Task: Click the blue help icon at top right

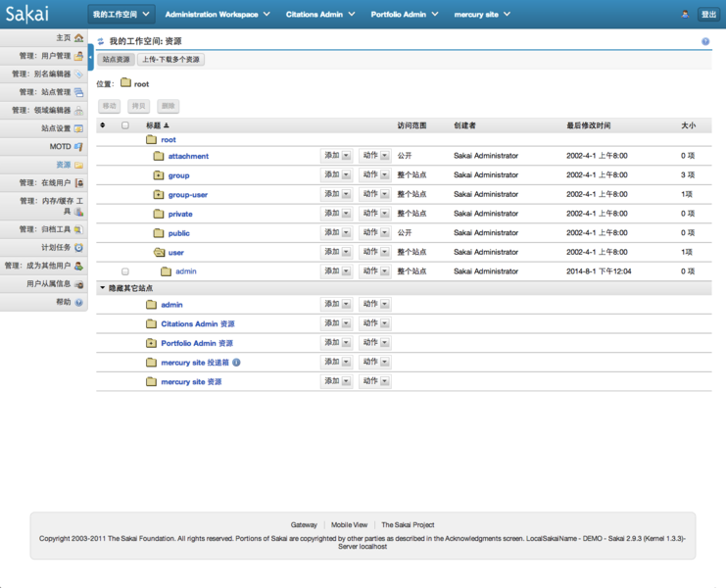Action: click(705, 42)
